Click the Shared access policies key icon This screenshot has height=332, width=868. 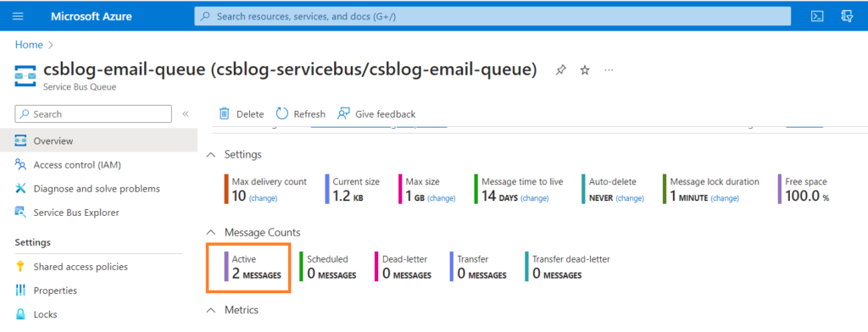click(x=20, y=266)
